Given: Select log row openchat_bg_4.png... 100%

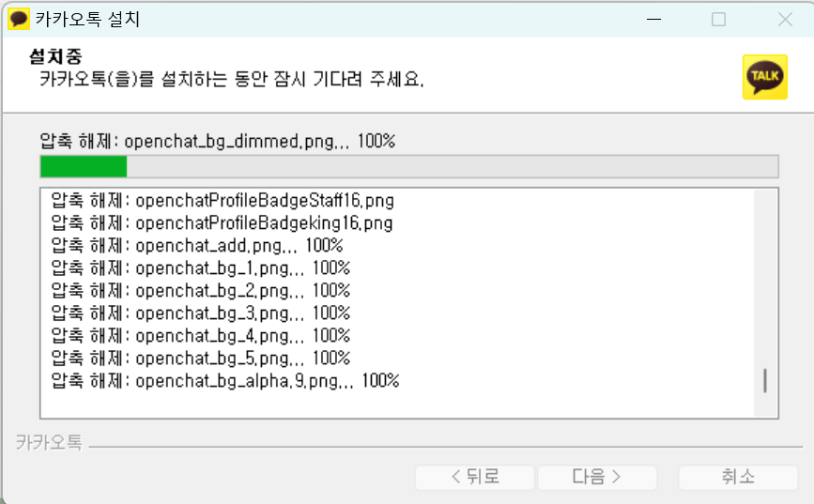Looking at the screenshot, I should pos(200,336).
